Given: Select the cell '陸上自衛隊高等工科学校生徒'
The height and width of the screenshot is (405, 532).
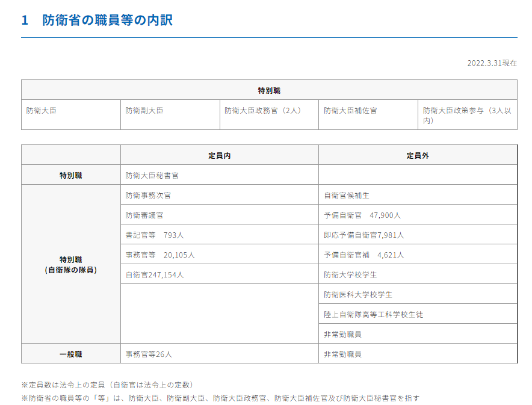Looking at the screenshot, I should point(418,314).
